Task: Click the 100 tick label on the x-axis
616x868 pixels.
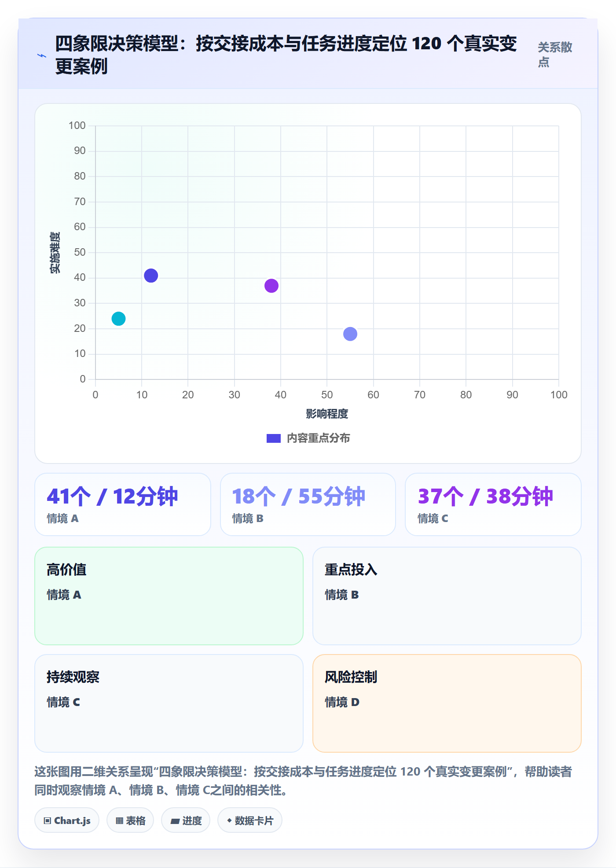Action: coord(559,395)
